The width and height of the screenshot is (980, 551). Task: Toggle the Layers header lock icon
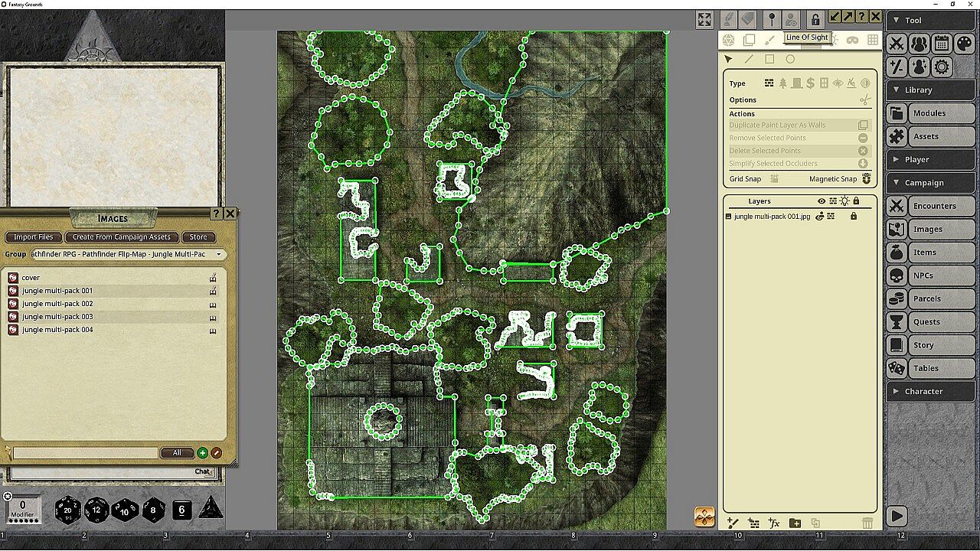point(856,201)
